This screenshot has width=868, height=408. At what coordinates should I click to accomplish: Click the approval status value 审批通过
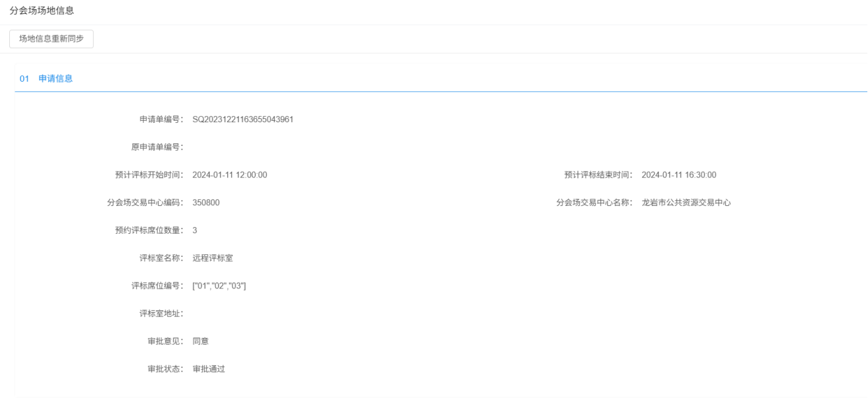point(208,369)
